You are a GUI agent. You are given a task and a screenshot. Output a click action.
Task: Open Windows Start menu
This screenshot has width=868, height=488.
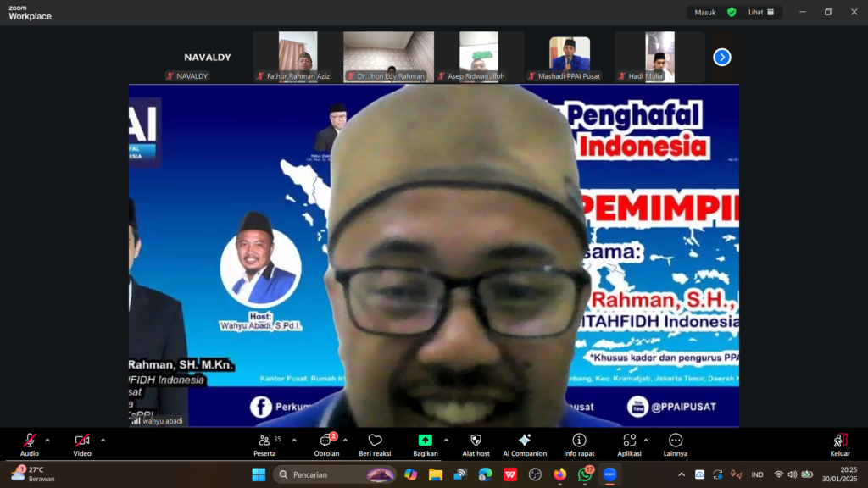point(259,474)
